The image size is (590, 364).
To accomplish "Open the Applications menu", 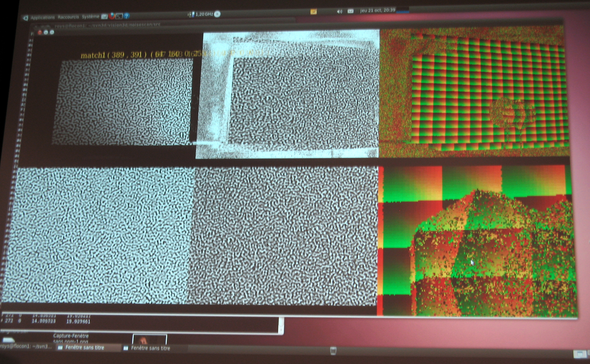I will [43, 18].
